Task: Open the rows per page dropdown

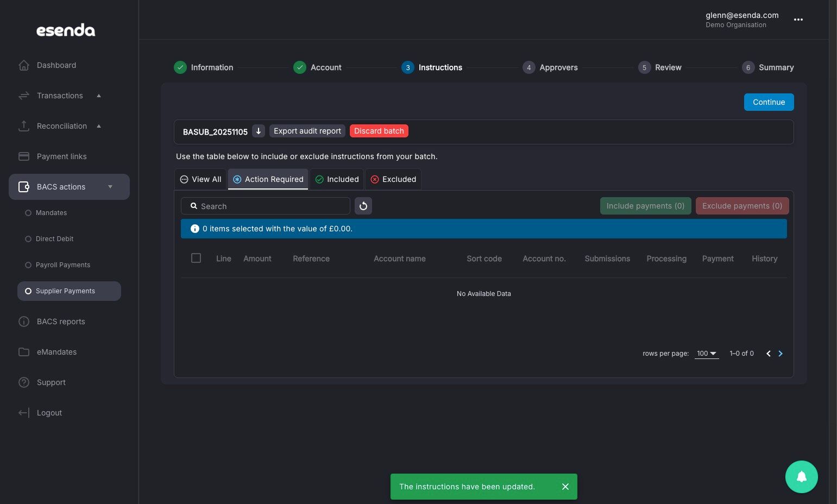Action: [707, 354]
